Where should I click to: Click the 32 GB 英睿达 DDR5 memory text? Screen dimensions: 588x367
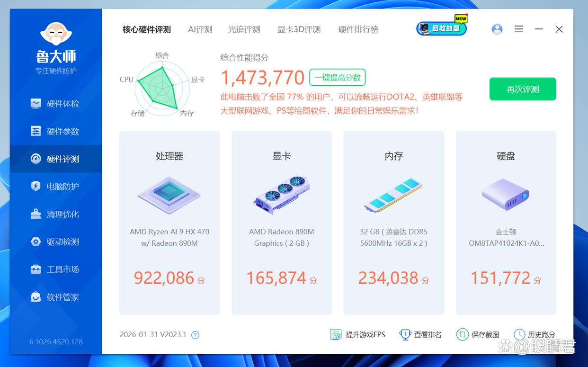coord(393,237)
